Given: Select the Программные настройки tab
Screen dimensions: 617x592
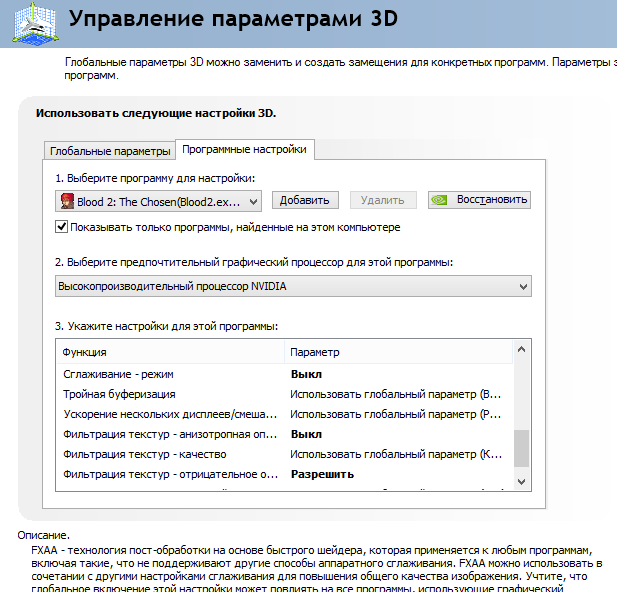Looking at the screenshot, I should pos(244,150).
